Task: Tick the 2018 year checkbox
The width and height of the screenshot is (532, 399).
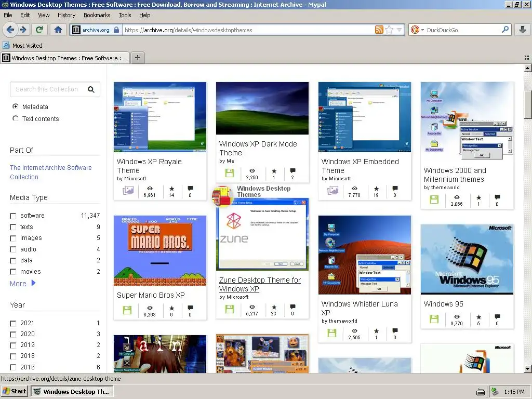Action: click(x=13, y=356)
